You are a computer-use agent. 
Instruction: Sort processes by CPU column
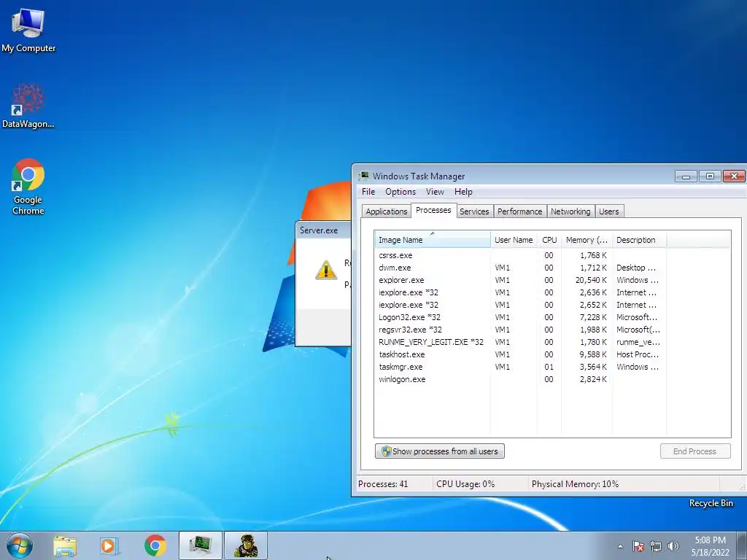(549, 240)
